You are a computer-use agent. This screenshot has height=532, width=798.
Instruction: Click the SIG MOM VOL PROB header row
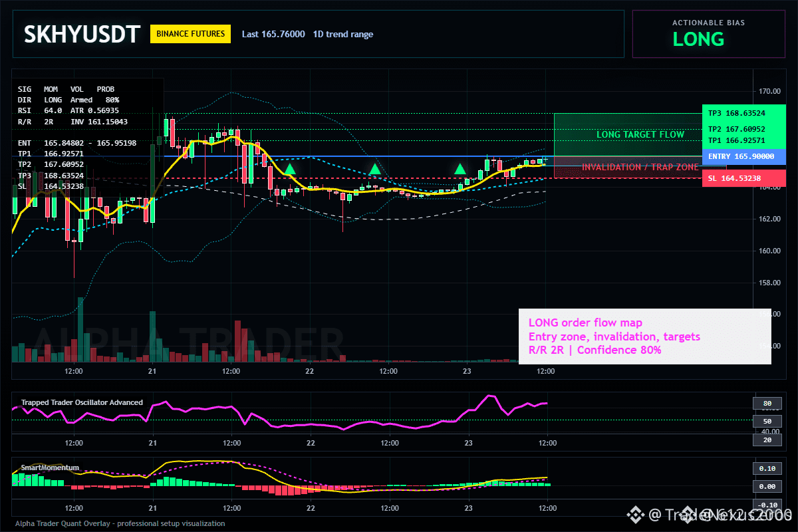tap(66, 88)
